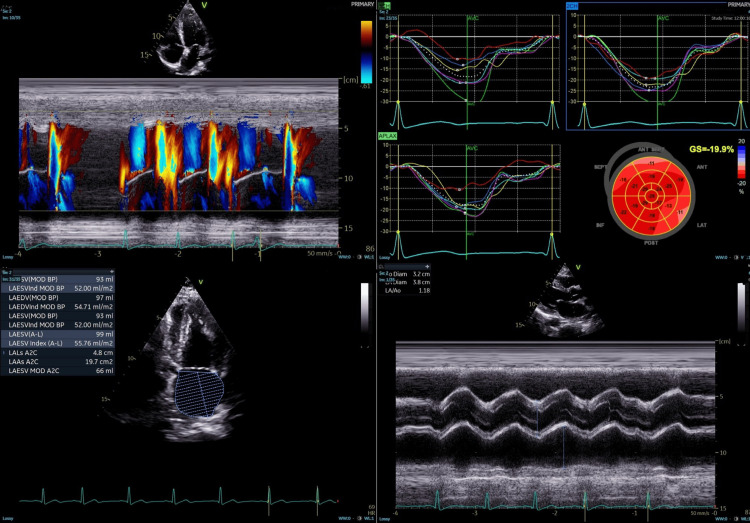Screen dimensions: 750x523
Task: Select the LAESV MOD A2C row
Action: coord(57,371)
